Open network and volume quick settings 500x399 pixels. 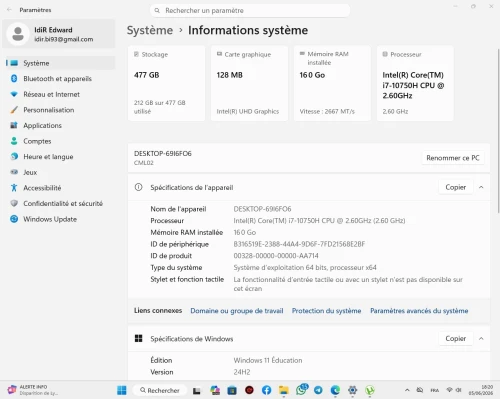click(454, 390)
